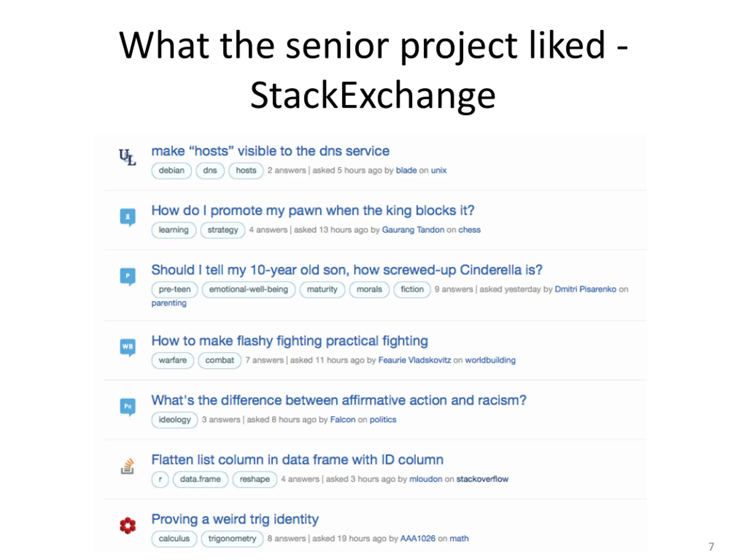Open the Cinderella parenting question
This screenshot has width=747, height=560.
pyautogui.click(x=347, y=270)
